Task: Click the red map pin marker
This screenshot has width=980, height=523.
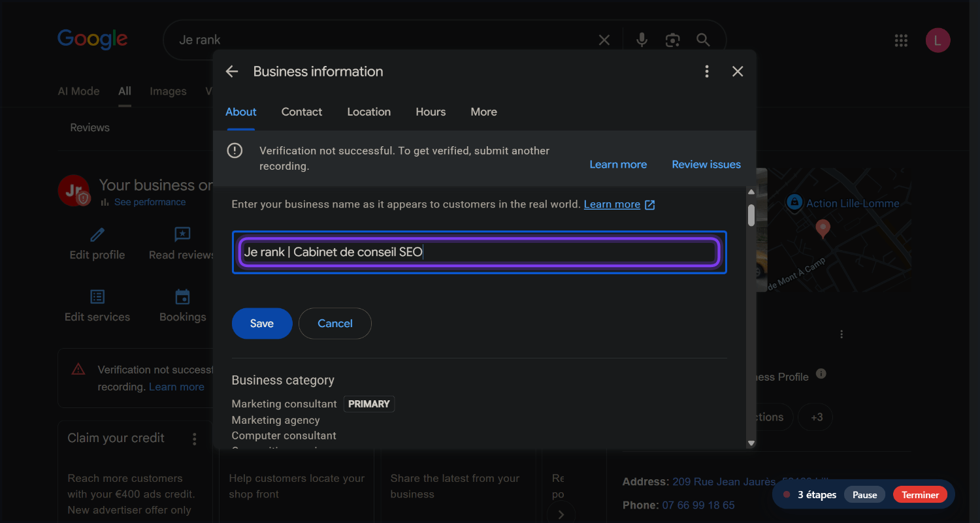Action: 823,229
